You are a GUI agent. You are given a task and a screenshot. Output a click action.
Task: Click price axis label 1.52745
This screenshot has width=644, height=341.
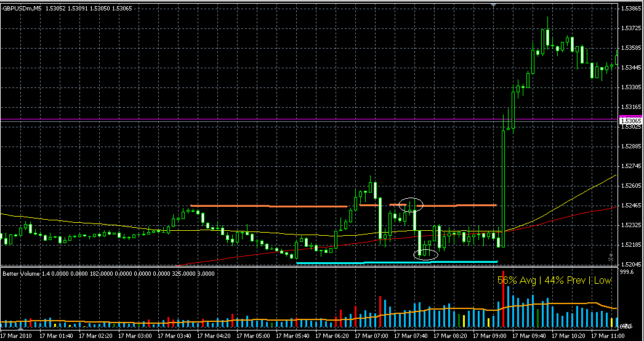pyautogui.click(x=631, y=166)
